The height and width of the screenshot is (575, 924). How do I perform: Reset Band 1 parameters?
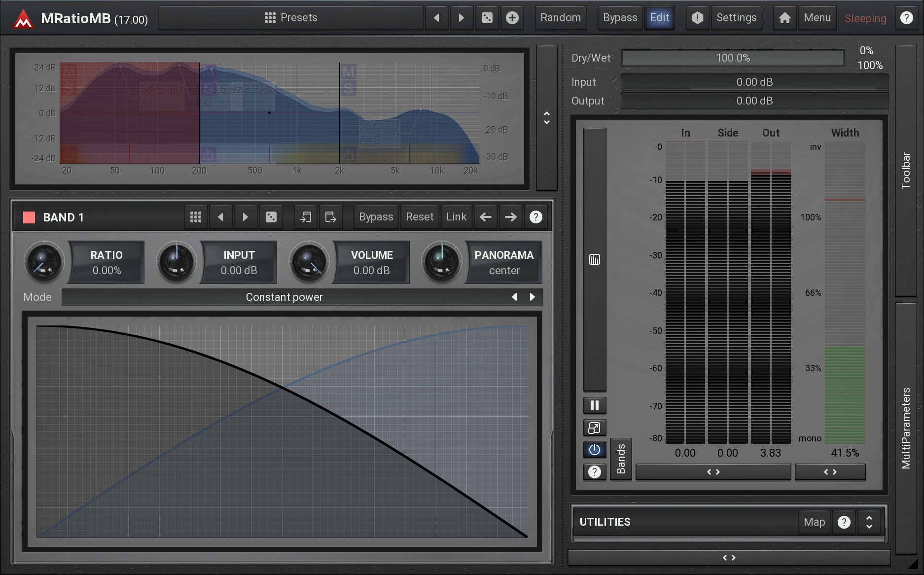[420, 217]
